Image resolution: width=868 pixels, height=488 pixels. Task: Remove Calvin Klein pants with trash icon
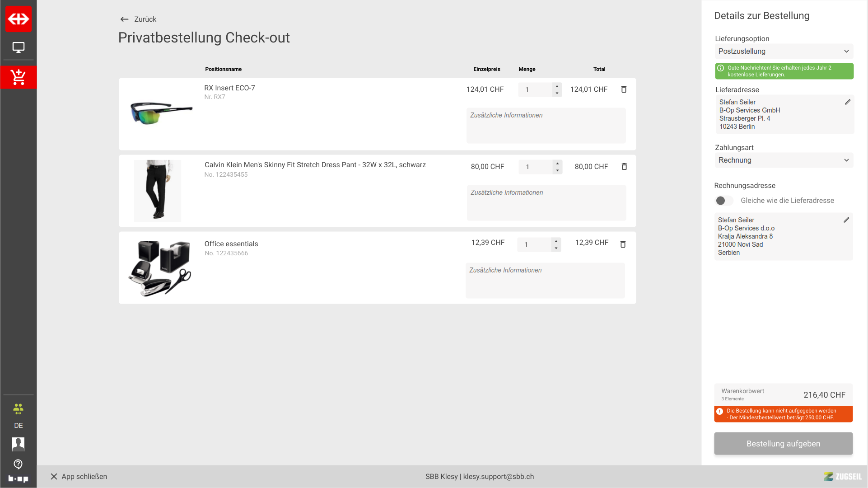pos(624,167)
